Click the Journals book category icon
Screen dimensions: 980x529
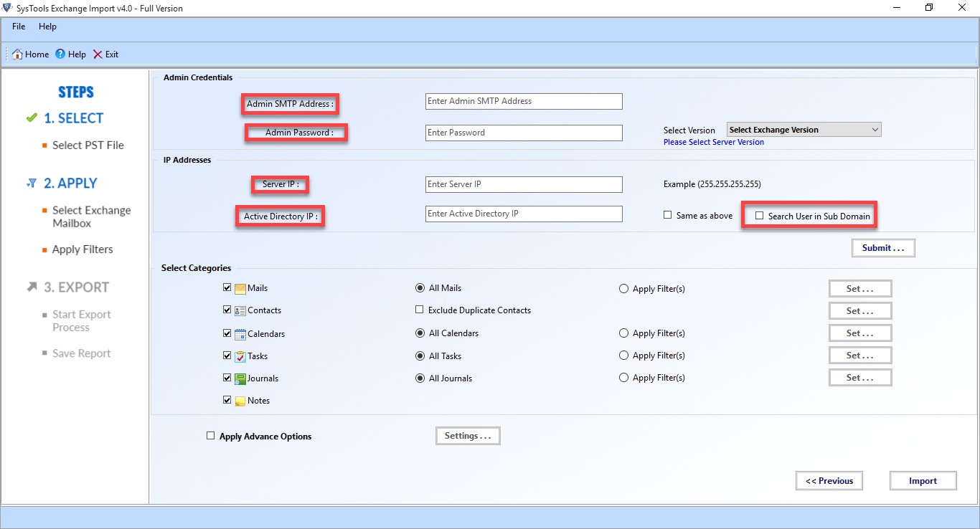[x=240, y=378]
